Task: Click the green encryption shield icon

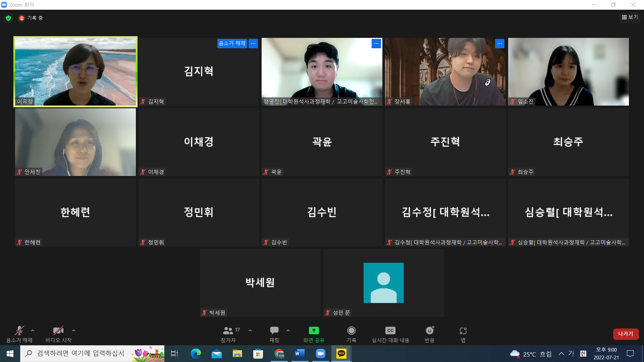Action: (x=8, y=18)
